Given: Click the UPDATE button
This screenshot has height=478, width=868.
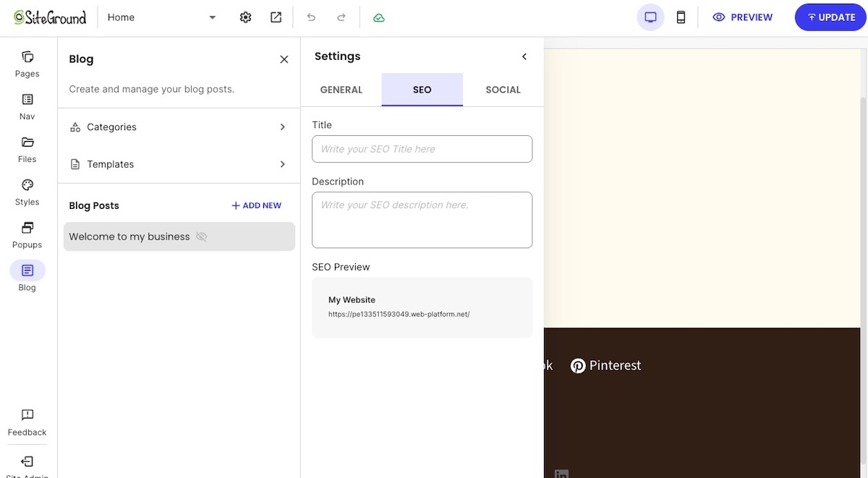Looking at the screenshot, I should point(831,17).
